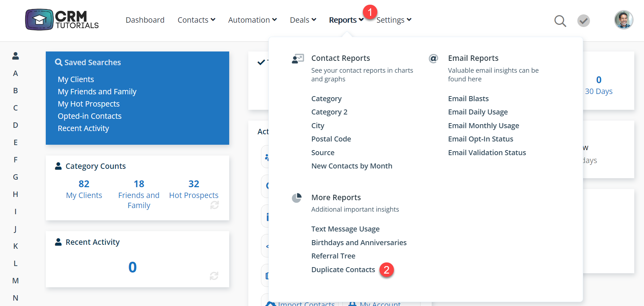The image size is (644, 306).
Task: Open the Category 2 report
Action: point(329,112)
